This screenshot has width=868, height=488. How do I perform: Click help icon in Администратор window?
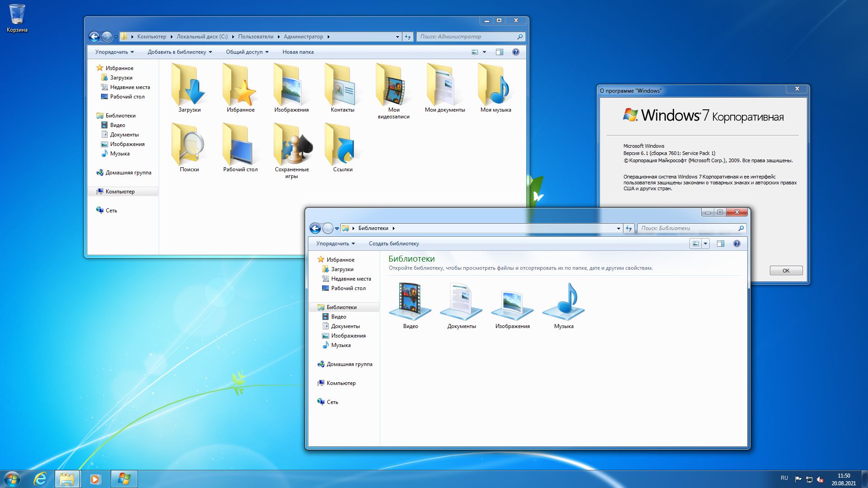tap(515, 52)
